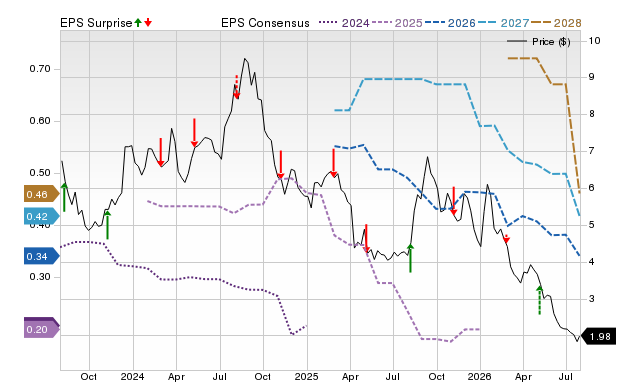Click the light blue 0.42 value tag
Image resolution: width=640 pixels, height=382 pixels.
pyautogui.click(x=42, y=216)
